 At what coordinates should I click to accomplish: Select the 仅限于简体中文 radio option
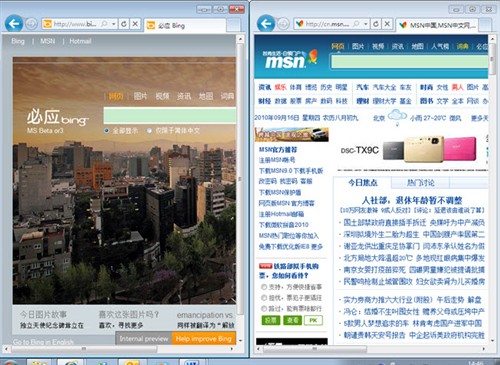tap(149, 130)
